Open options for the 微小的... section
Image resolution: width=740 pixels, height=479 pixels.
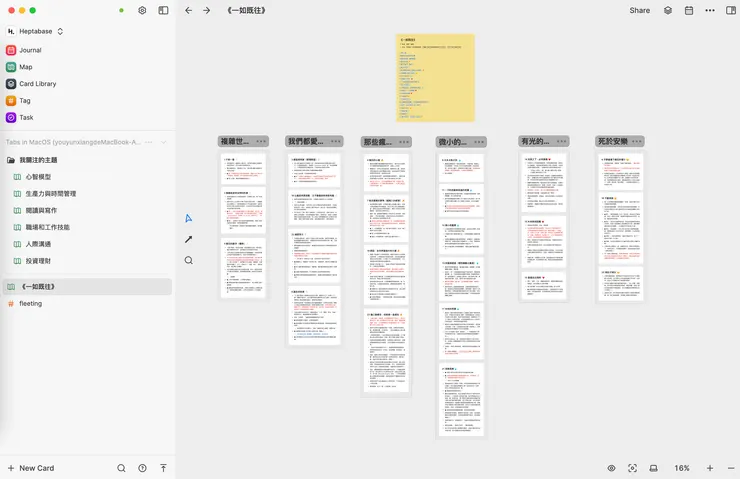coord(479,142)
